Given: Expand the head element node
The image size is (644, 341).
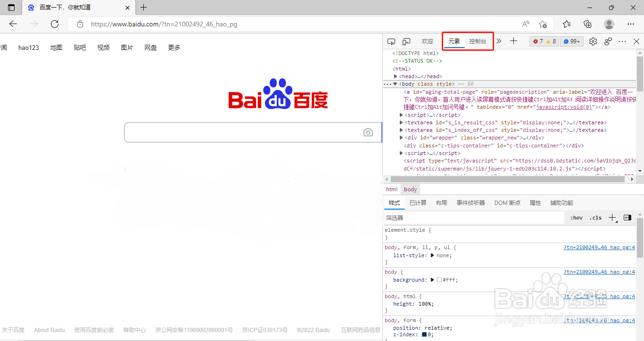Looking at the screenshot, I should click(396, 76).
